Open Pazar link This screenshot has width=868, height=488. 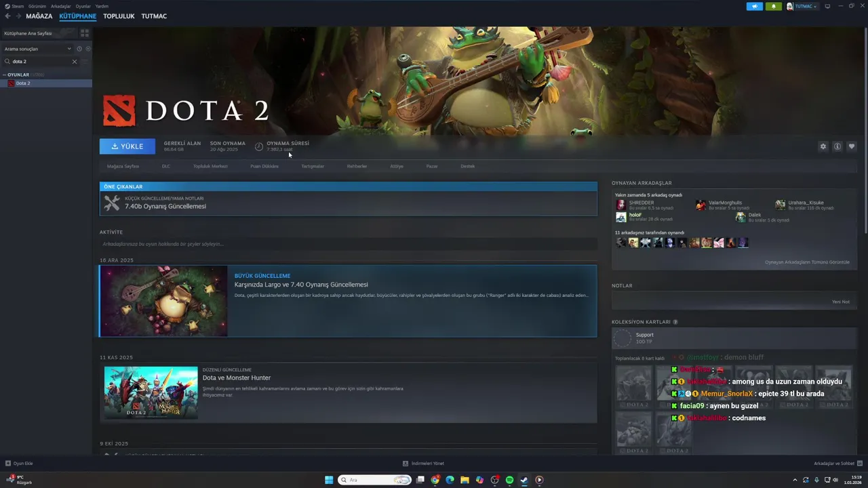point(432,166)
